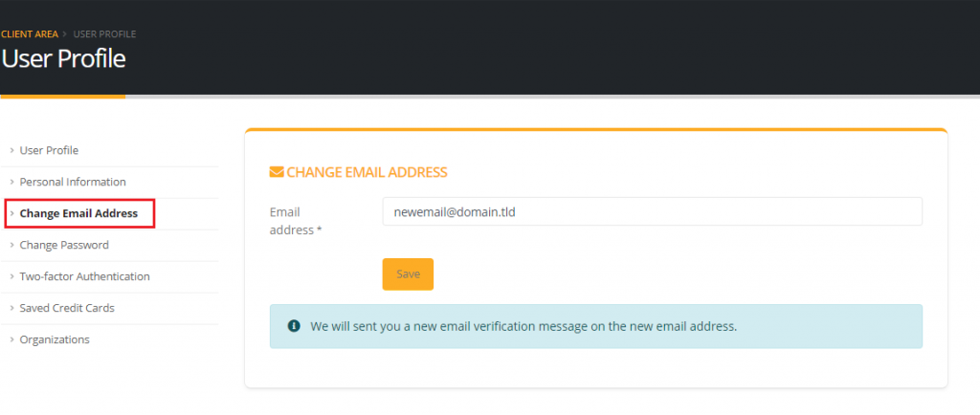Select Change Email Address in sidebar

[78, 213]
